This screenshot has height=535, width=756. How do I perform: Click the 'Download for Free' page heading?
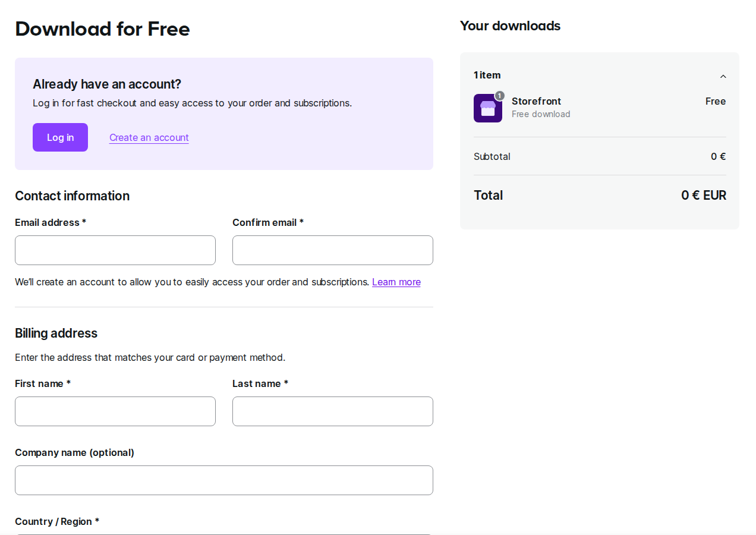point(102,29)
